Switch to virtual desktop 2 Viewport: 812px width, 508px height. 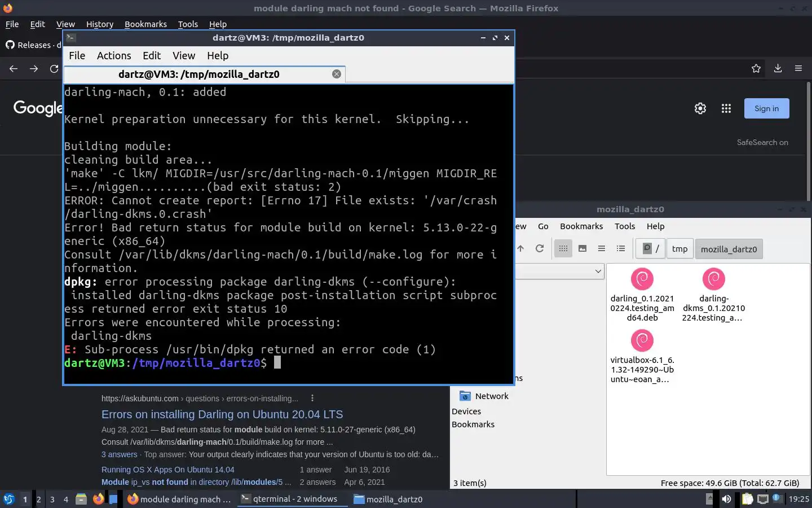coord(38,499)
